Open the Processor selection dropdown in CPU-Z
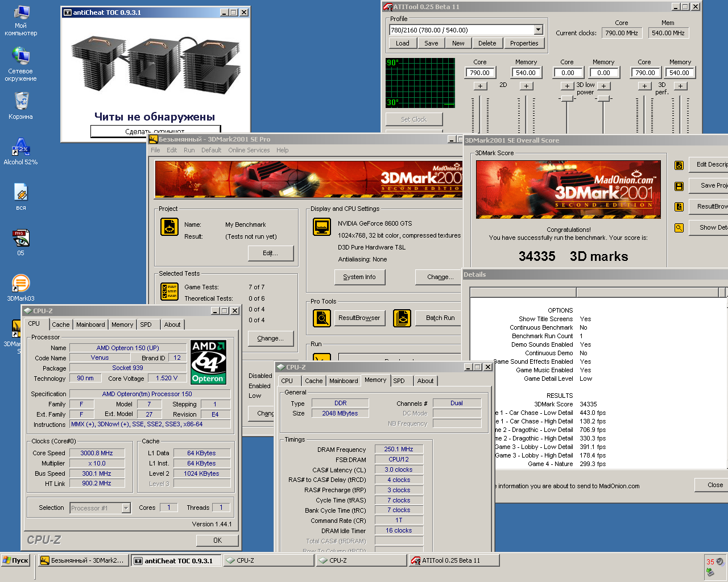The image size is (728, 582). click(126, 508)
